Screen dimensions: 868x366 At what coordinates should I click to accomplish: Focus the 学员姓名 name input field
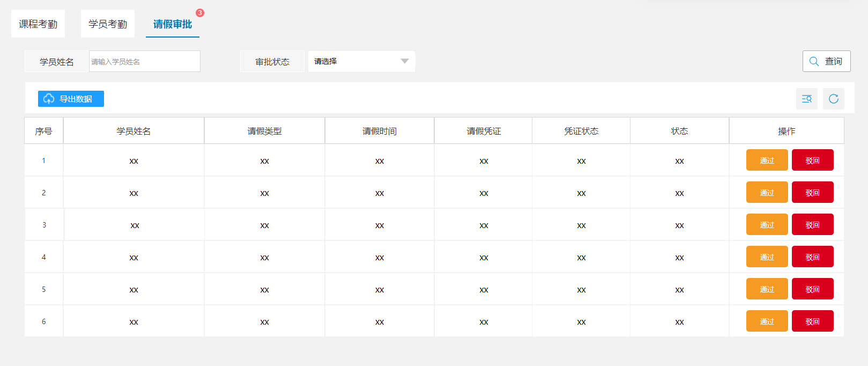(144, 62)
